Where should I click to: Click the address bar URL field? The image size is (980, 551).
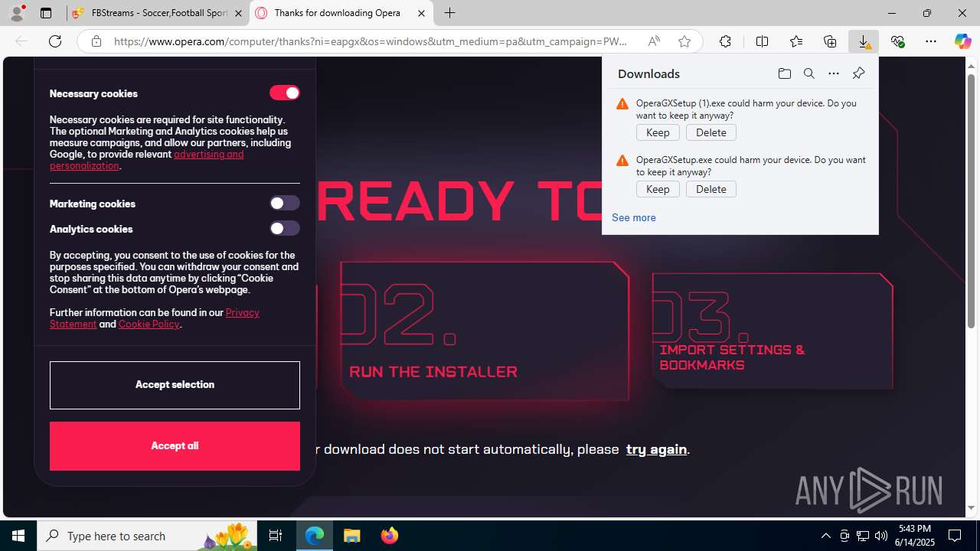[x=371, y=41]
